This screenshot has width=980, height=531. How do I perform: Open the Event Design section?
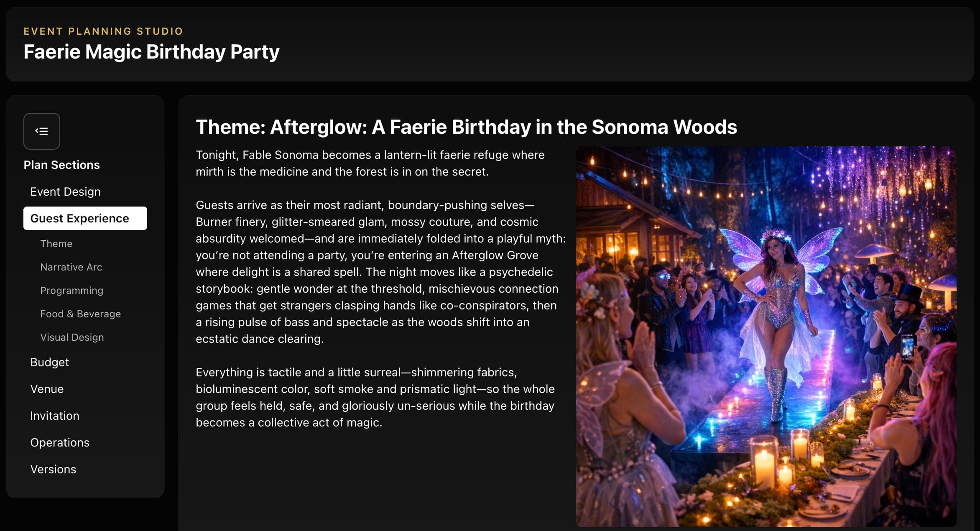tap(65, 191)
